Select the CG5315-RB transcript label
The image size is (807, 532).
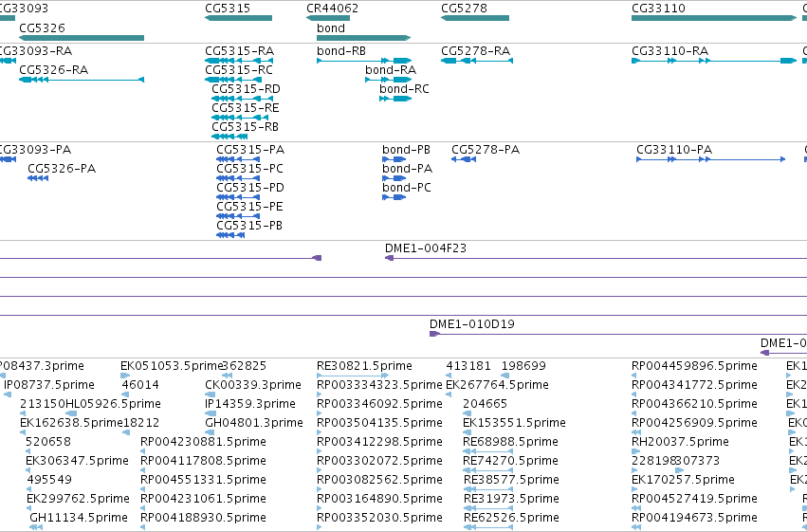(245, 127)
